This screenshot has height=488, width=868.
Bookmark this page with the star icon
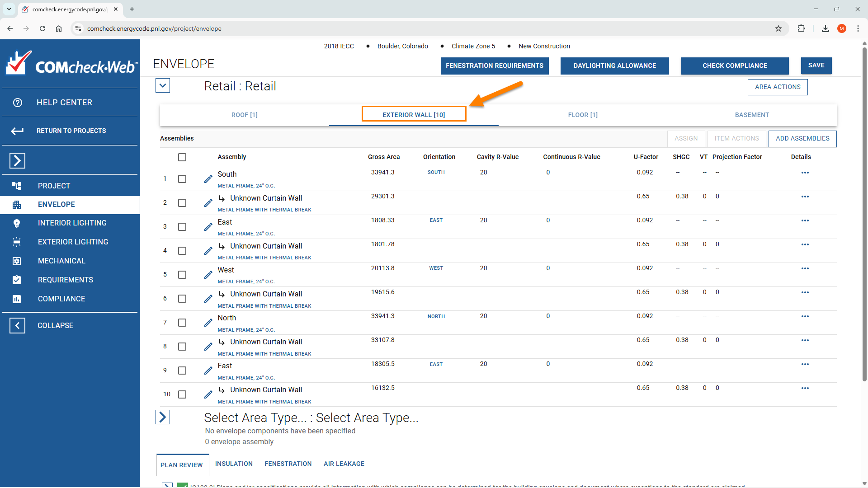778,28
